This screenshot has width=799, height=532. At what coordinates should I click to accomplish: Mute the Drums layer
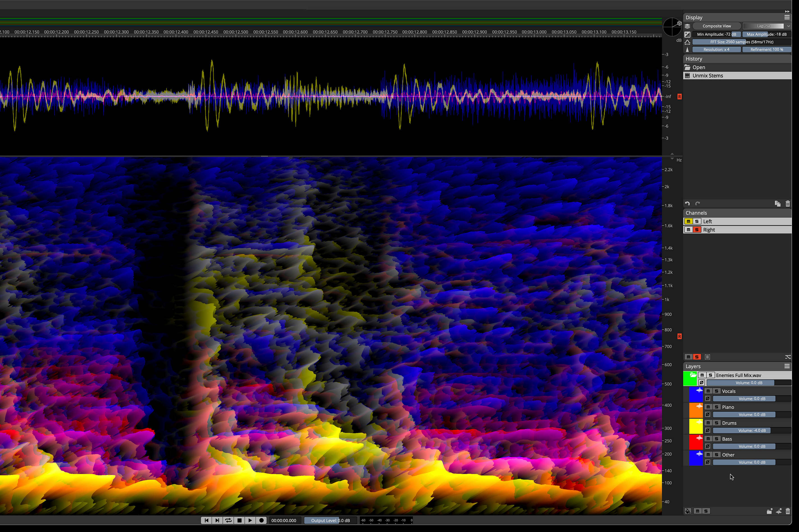(x=708, y=423)
